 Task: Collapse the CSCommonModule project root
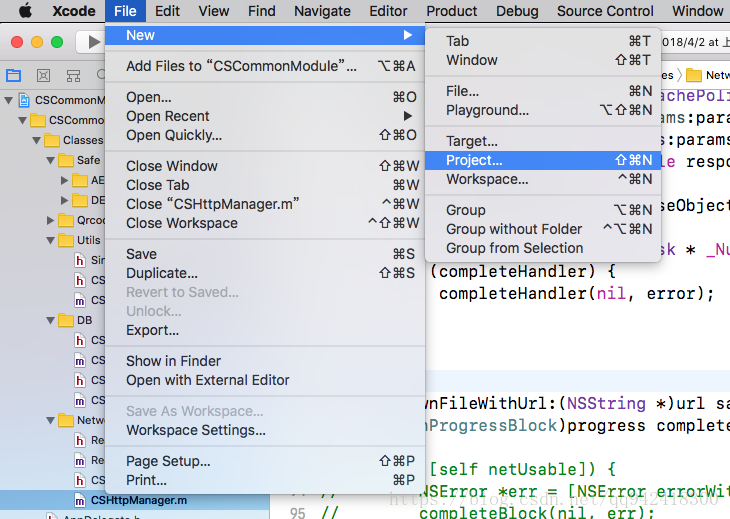pyautogui.click(x=8, y=100)
